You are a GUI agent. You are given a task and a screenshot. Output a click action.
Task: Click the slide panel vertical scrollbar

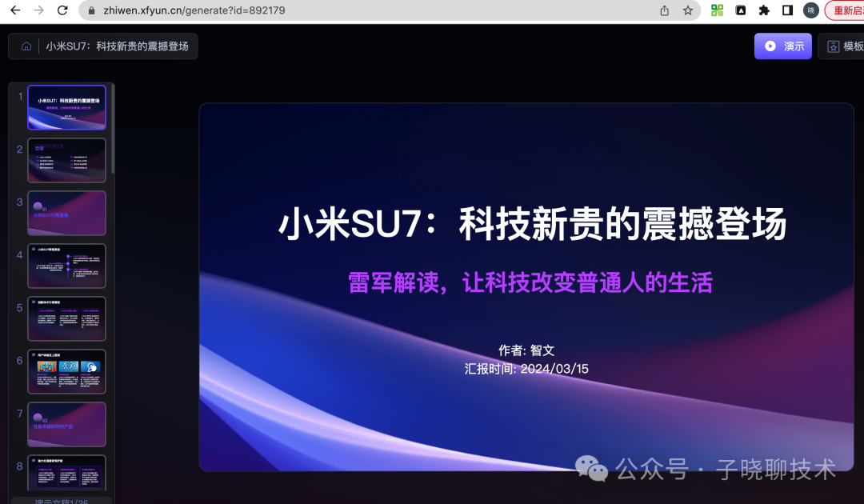pyautogui.click(x=113, y=129)
